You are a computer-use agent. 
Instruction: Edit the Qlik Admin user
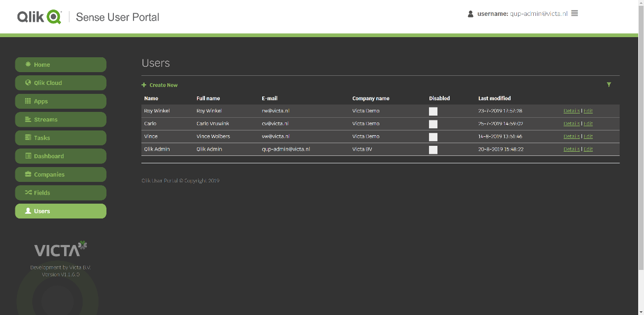click(588, 149)
